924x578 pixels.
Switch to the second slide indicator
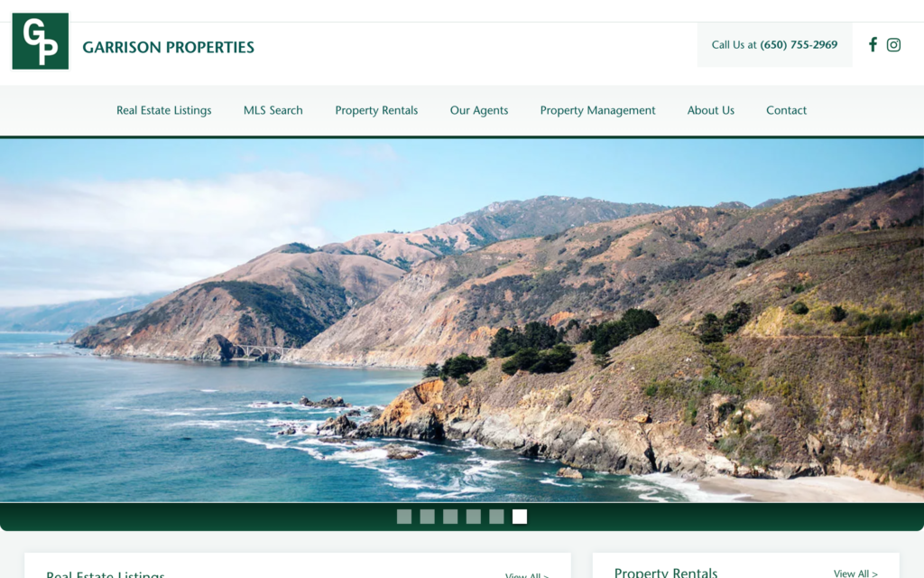point(427,517)
